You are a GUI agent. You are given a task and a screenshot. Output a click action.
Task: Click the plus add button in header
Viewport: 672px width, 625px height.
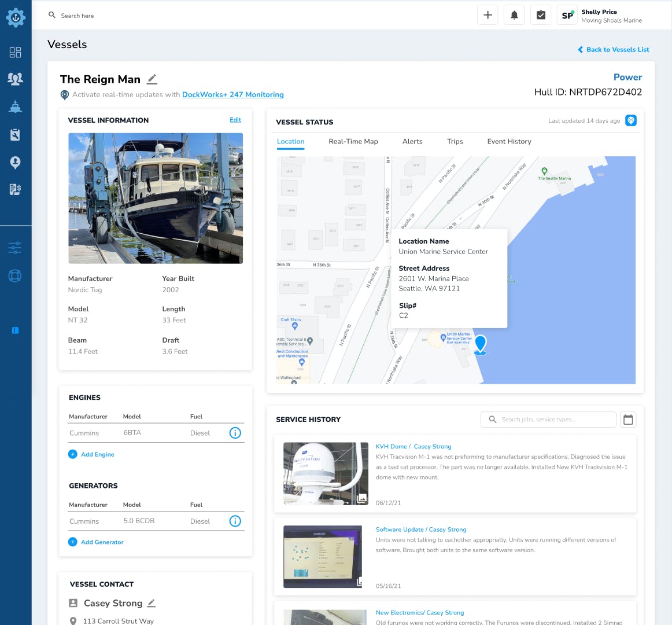(x=488, y=15)
